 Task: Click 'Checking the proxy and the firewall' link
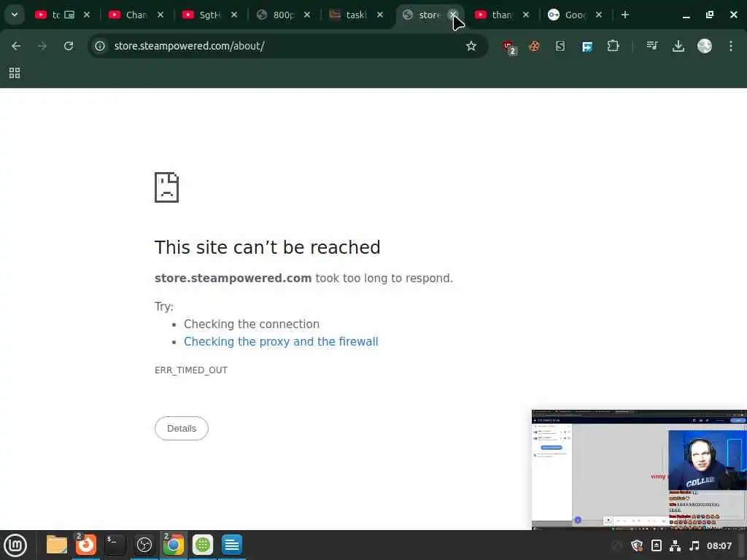pyautogui.click(x=281, y=341)
